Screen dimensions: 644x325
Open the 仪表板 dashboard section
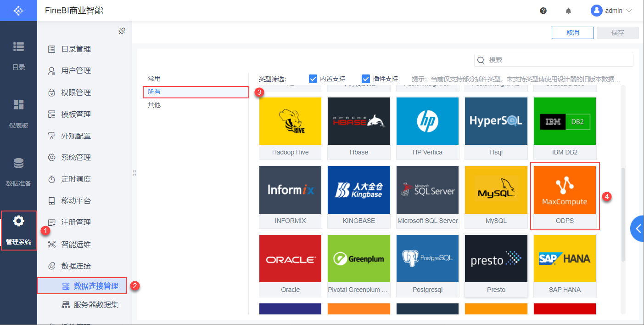click(18, 114)
